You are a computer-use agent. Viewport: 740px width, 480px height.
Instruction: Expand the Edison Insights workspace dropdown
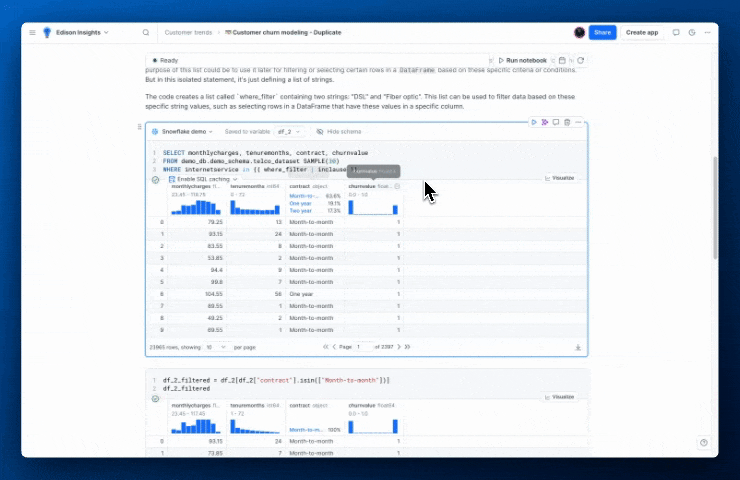[83, 33]
